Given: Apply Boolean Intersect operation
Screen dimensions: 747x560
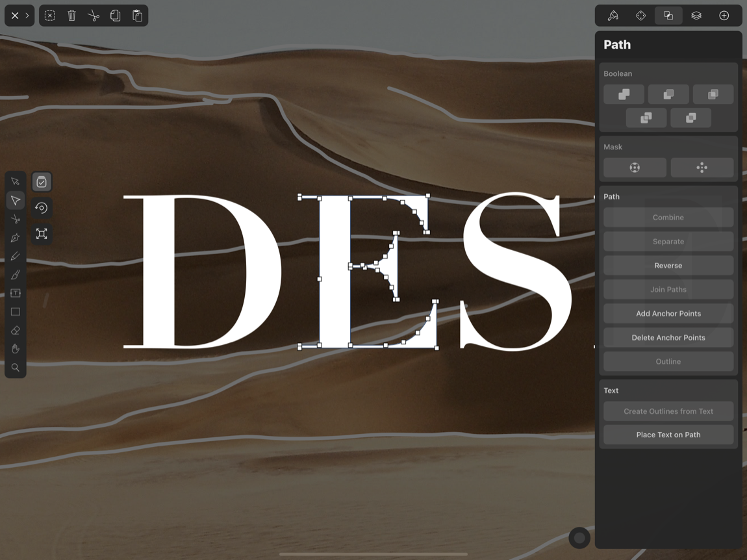Looking at the screenshot, I should coord(713,94).
